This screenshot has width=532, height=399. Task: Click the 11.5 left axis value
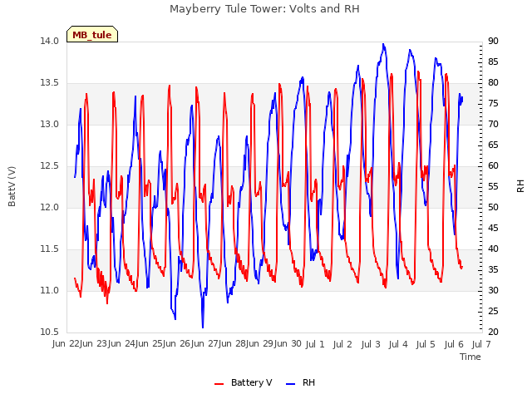coord(50,249)
